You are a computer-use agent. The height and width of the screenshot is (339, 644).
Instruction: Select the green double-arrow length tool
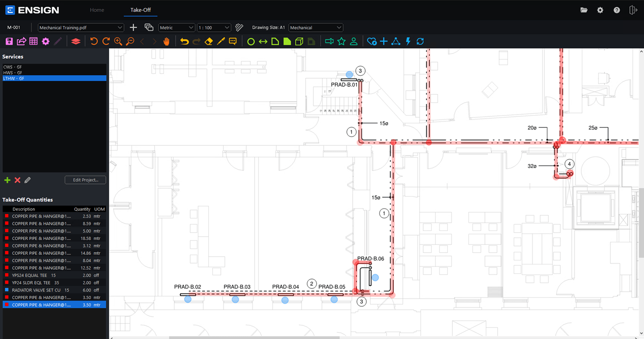[263, 41]
